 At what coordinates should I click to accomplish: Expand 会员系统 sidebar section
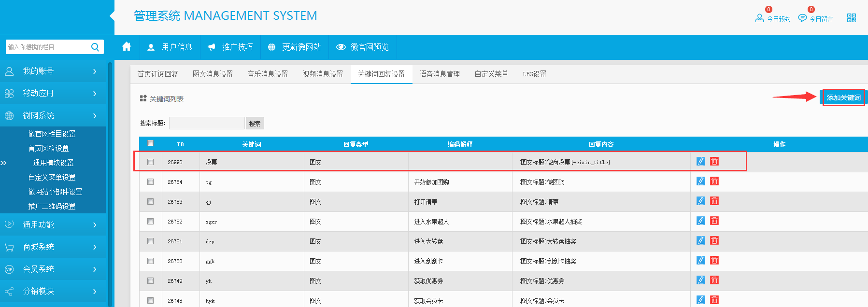coord(53,269)
